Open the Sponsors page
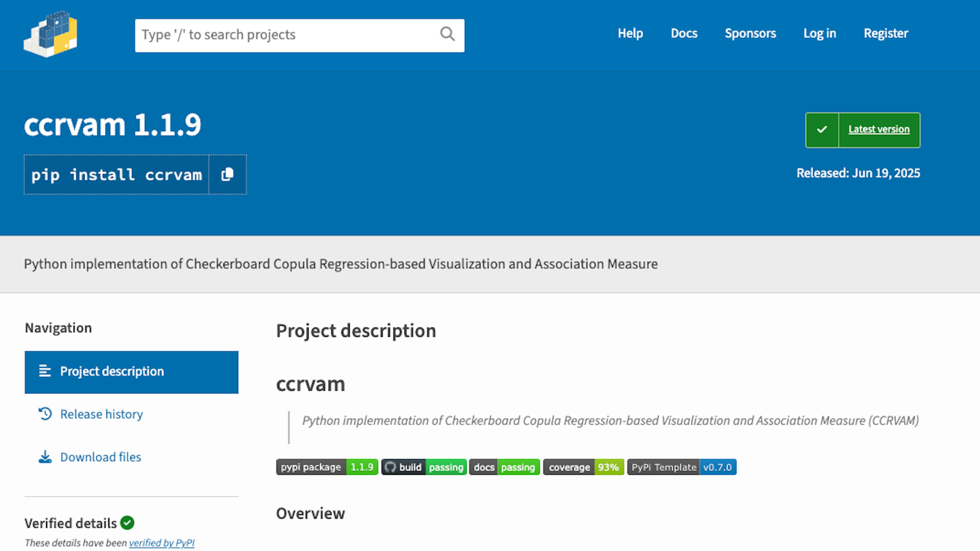The width and height of the screenshot is (980, 551). [x=750, y=33]
